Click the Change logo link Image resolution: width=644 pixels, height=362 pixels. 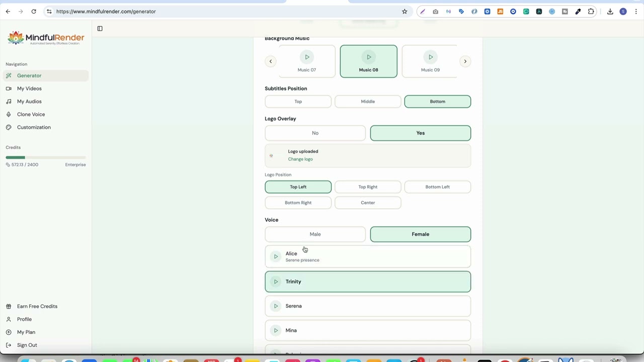[300, 159]
